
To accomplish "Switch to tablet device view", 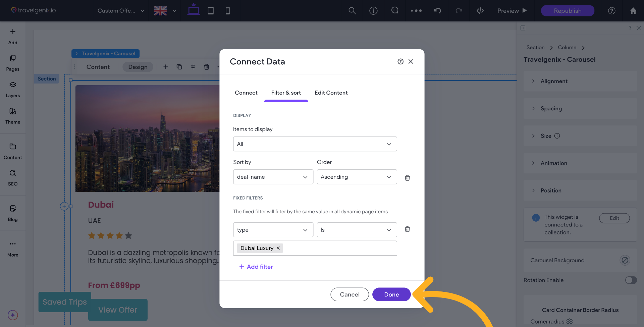I will point(211,11).
